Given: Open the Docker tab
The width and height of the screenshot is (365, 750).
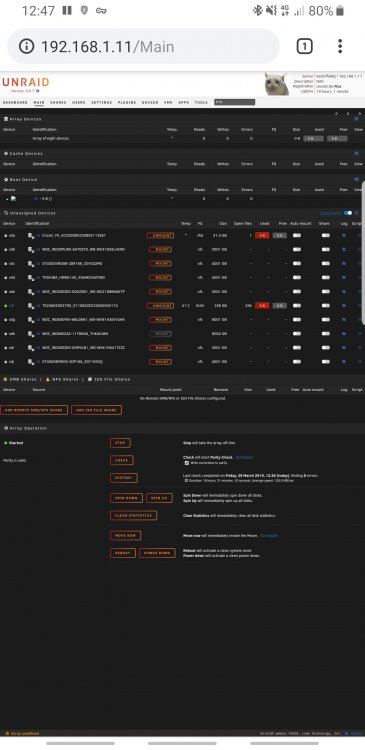Looking at the screenshot, I should click(150, 102).
